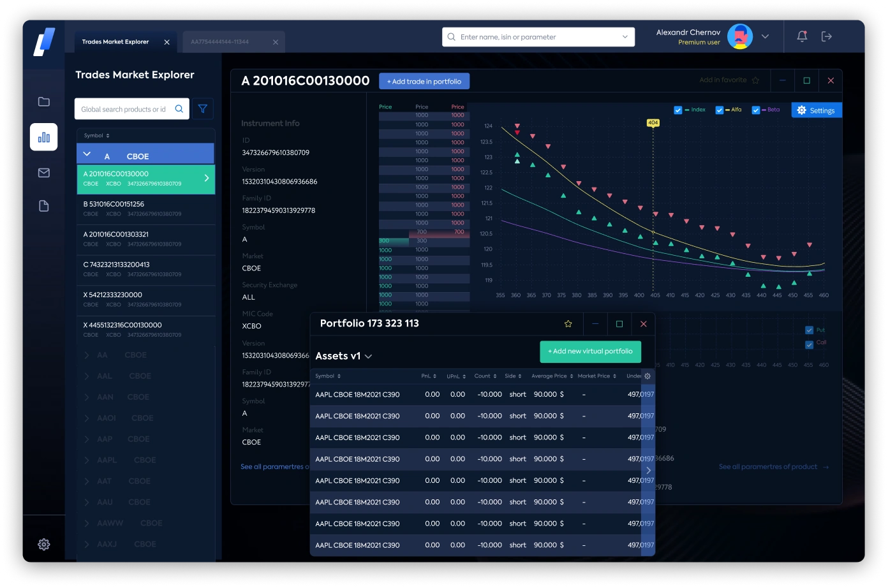
Task: Expand the AAPL CBOE group
Action: (x=87, y=460)
